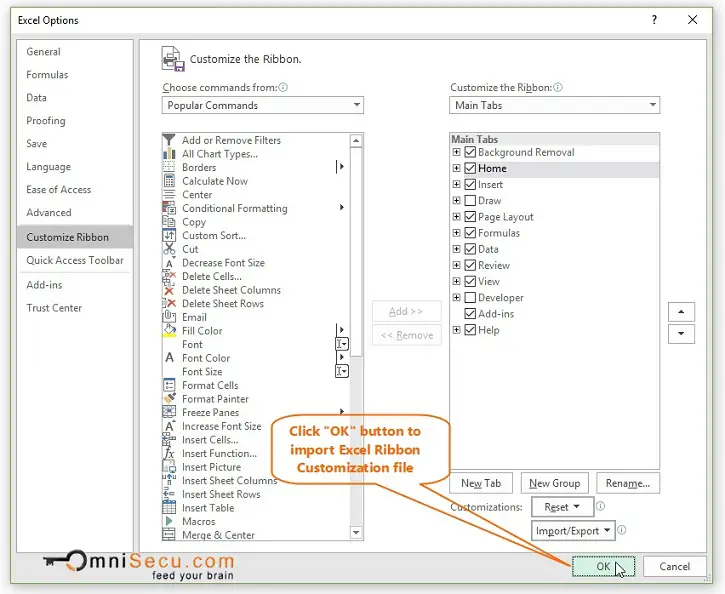Click the Format Cells icon
The width and height of the screenshot is (725, 594).
tap(169, 385)
